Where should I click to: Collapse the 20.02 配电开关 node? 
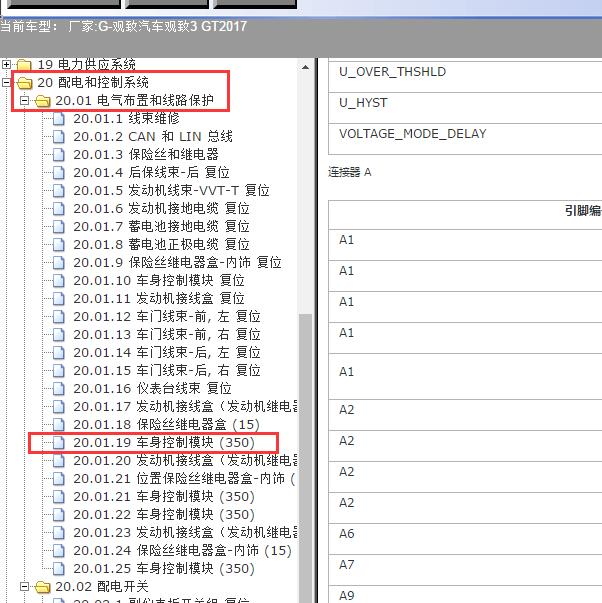(24, 586)
